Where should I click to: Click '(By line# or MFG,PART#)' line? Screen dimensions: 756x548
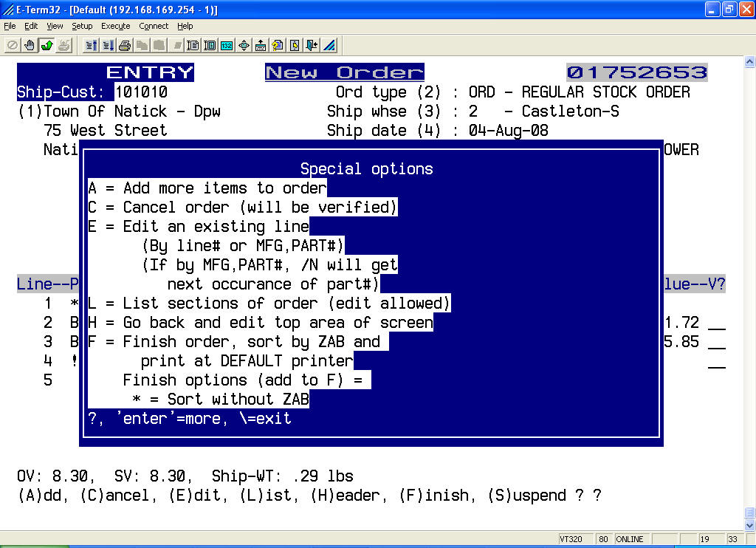pos(242,245)
